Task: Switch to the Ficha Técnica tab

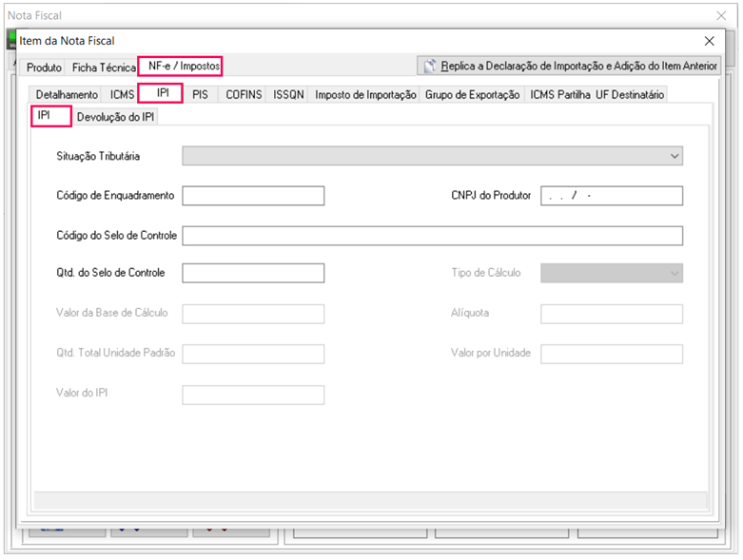Action: [x=104, y=68]
